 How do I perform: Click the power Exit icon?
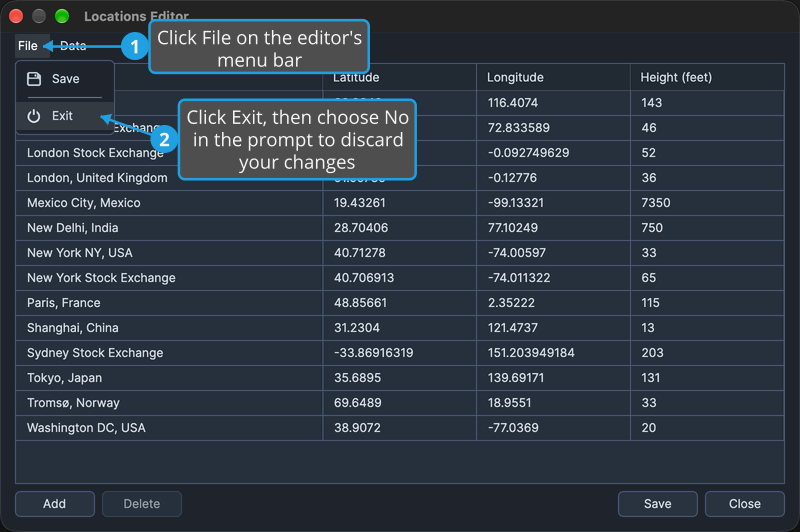pyautogui.click(x=34, y=116)
